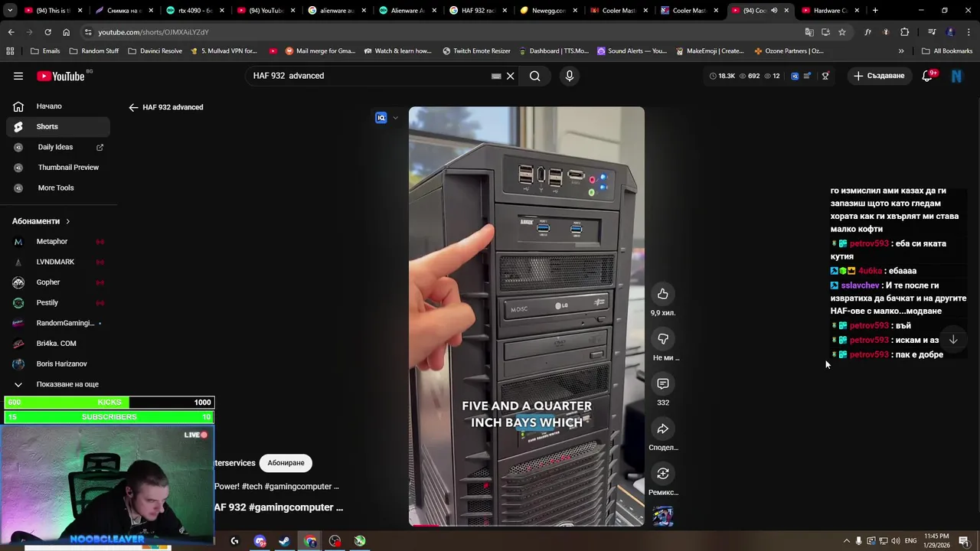Go to the YouTube home logo
The width and height of the screenshot is (980, 551).
(x=60, y=76)
